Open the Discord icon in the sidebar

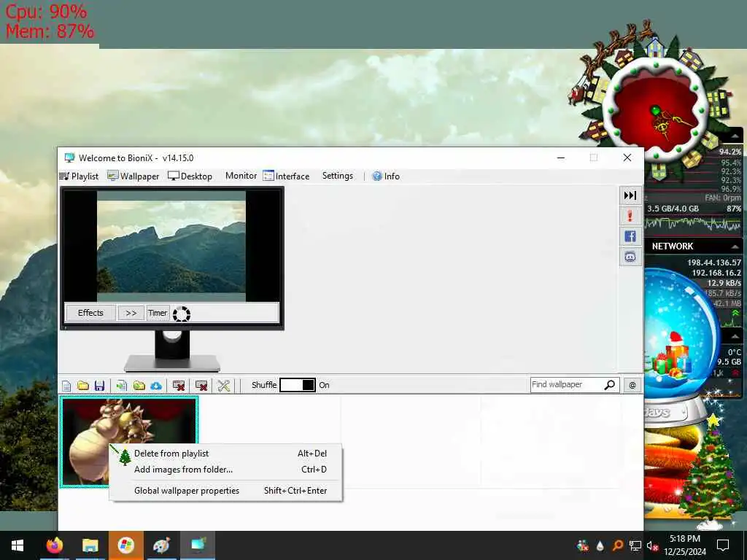pos(630,257)
